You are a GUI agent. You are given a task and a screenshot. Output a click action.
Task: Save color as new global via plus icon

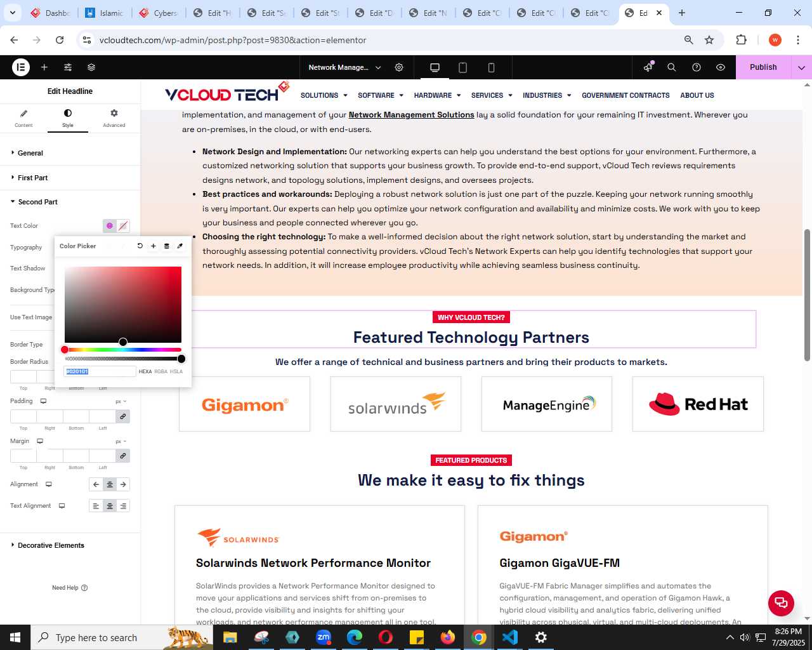(154, 246)
